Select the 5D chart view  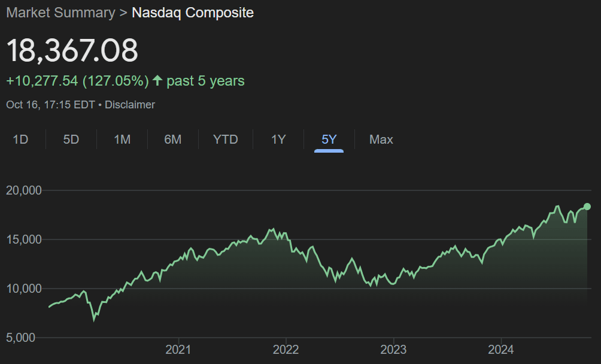[70, 139]
